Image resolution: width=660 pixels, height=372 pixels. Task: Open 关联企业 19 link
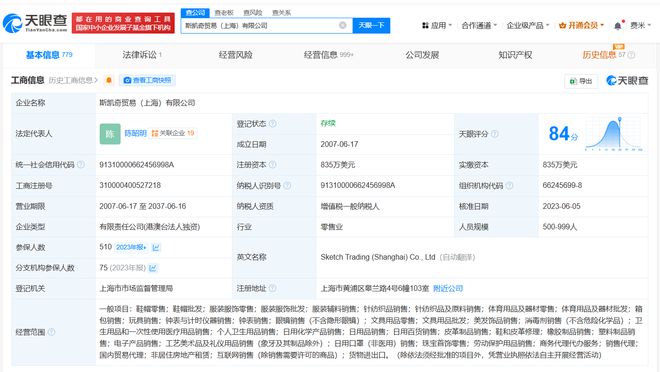(x=173, y=133)
